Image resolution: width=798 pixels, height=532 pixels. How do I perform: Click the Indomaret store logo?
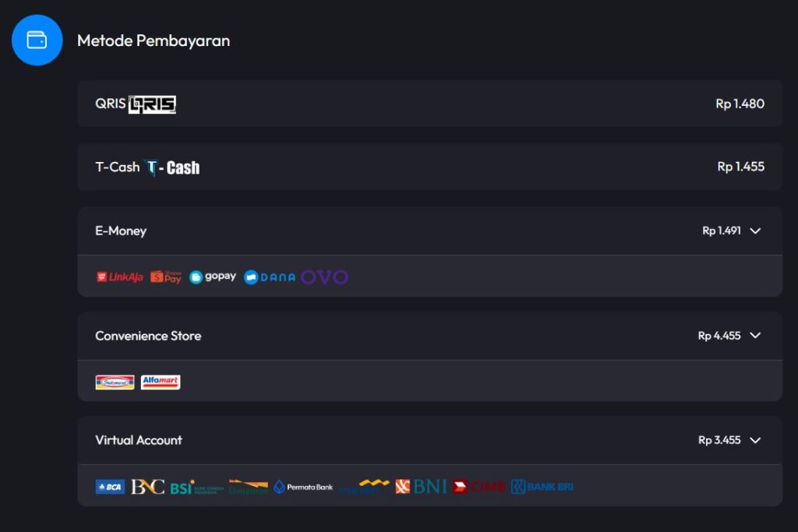click(x=115, y=382)
